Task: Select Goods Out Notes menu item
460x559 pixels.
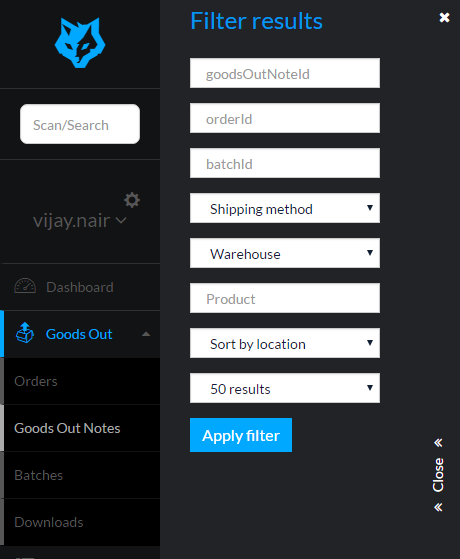Action: point(82,428)
